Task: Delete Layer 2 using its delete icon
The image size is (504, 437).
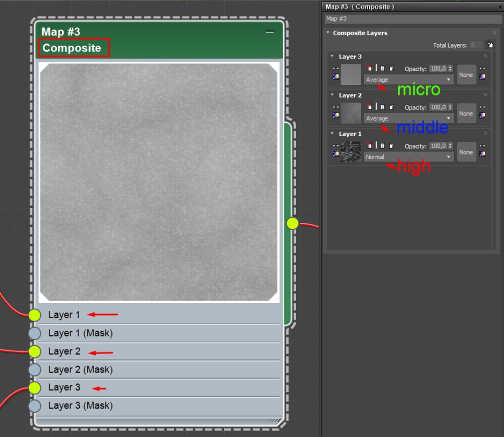Action: (x=369, y=106)
